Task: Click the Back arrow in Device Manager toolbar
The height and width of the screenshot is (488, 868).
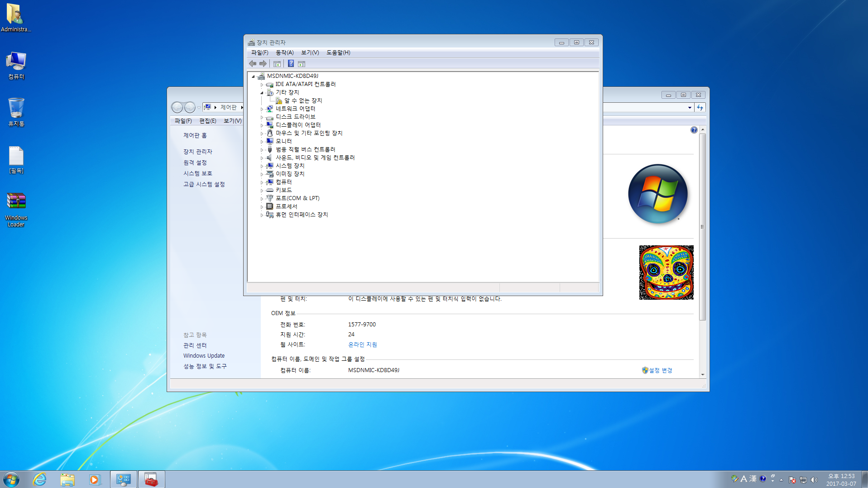Action: [253, 64]
